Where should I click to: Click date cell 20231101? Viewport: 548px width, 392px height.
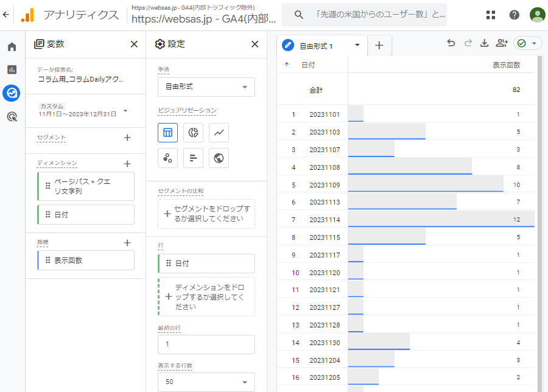(x=325, y=114)
